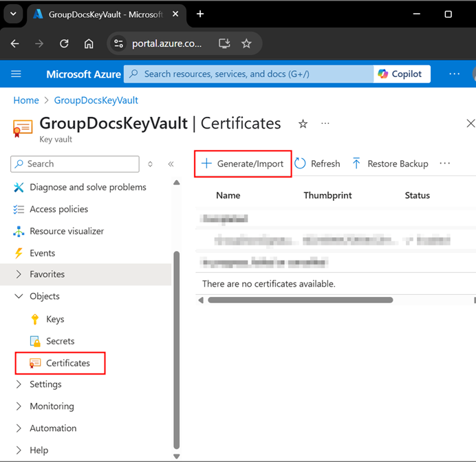Click the Copilot button
This screenshot has width=476, height=462.
click(x=402, y=74)
